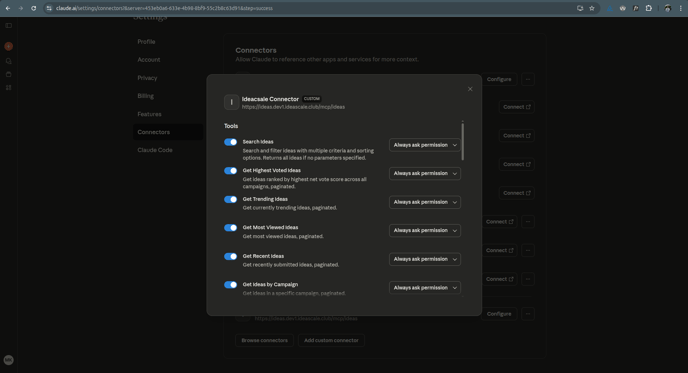Open the artifacts icon in the Claude sidebar

point(8,87)
